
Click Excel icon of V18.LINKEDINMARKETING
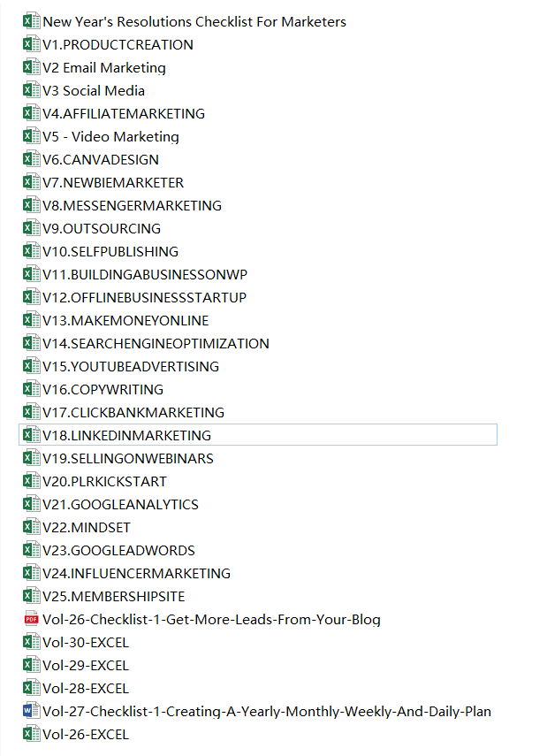coord(31,435)
